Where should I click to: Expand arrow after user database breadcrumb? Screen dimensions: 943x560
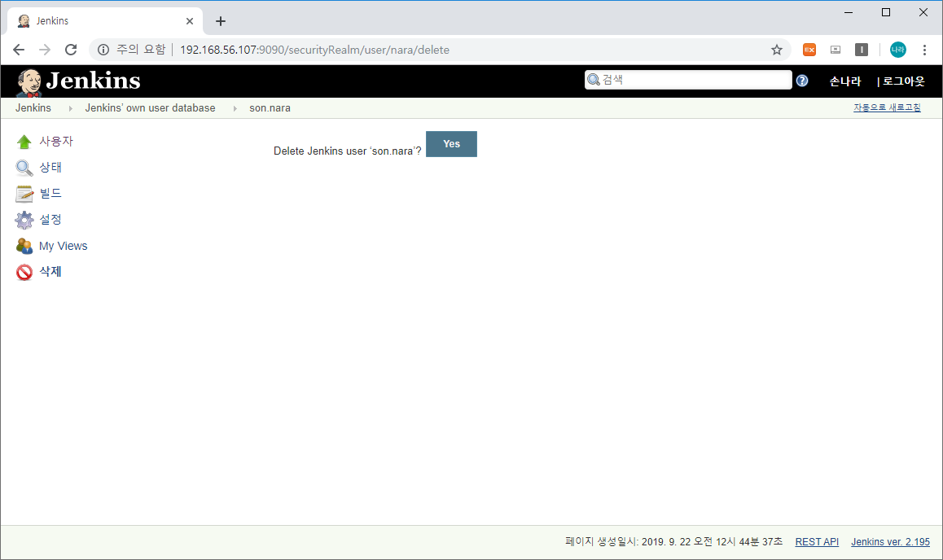tap(235, 109)
